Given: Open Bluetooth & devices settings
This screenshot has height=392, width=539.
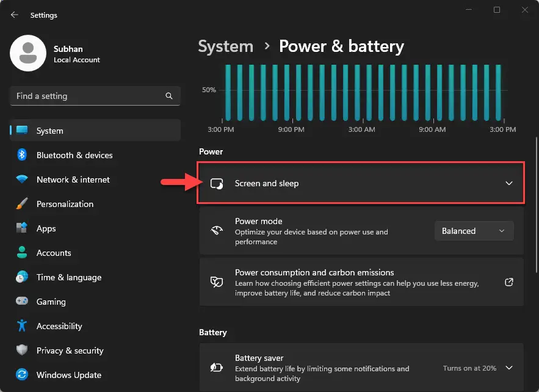Looking at the screenshot, I should point(95,155).
